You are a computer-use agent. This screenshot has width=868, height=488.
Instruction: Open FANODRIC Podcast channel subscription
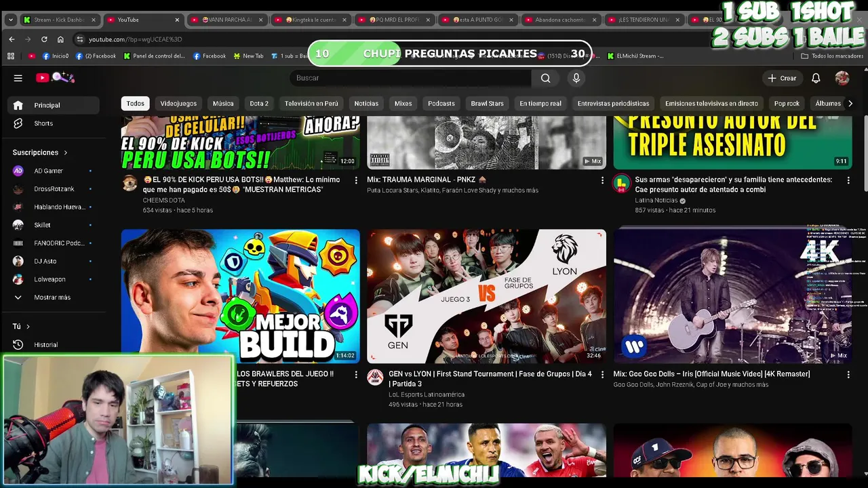tap(54, 243)
